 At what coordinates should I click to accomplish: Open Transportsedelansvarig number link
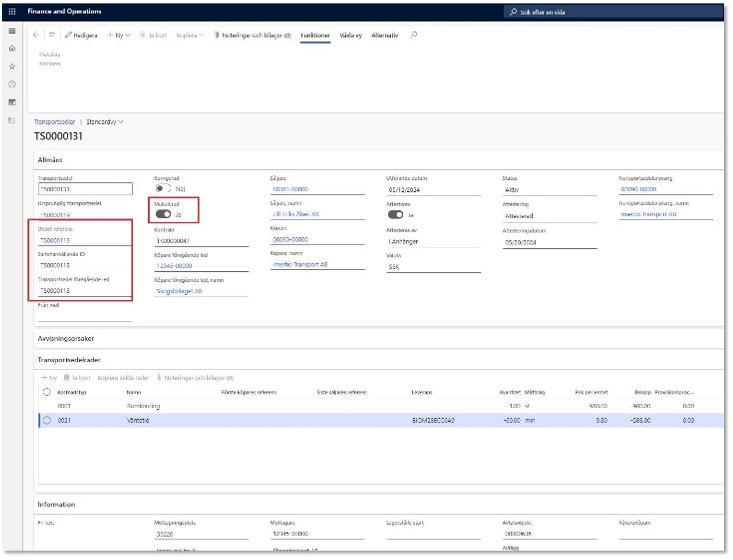[639, 190]
